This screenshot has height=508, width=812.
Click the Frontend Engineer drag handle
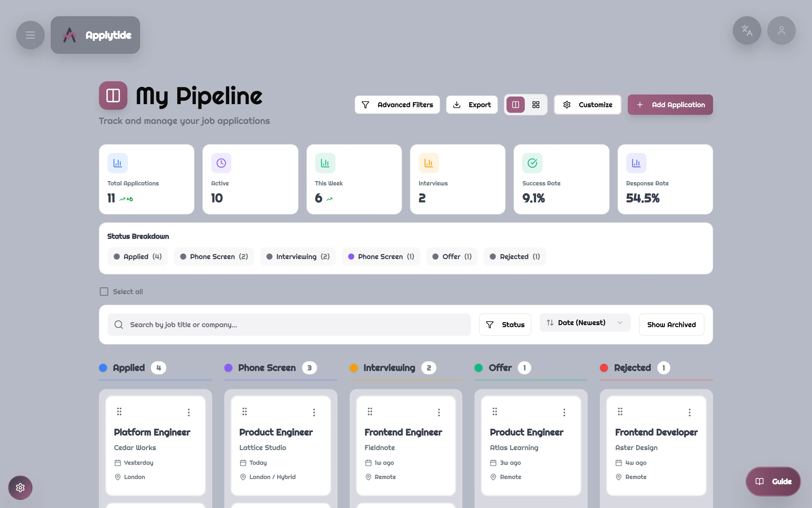[370, 411]
